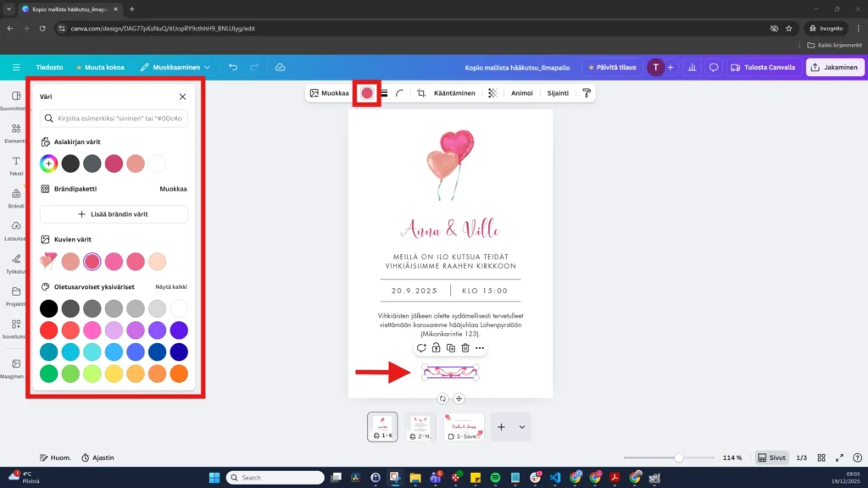Image resolution: width=868 pixels, height=488 pixels.
Task: Click the format painter icon in the toolbar
Action: [x=586, y=93]
